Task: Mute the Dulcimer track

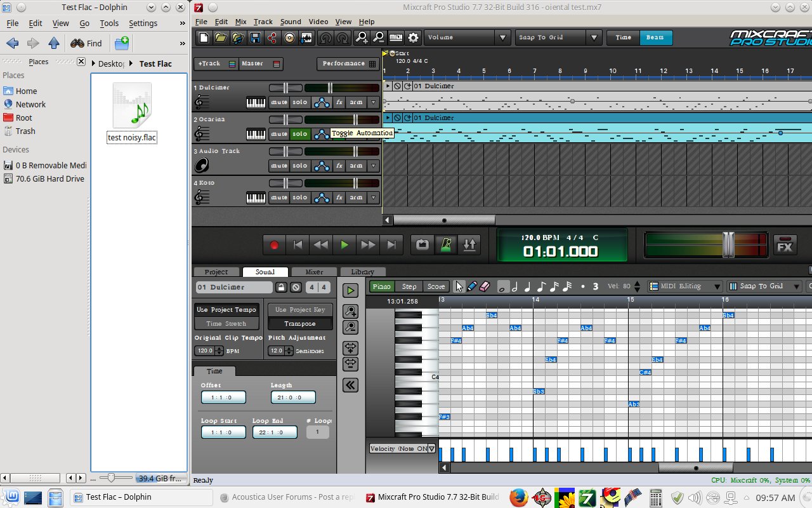Action: tap(279, 102)
